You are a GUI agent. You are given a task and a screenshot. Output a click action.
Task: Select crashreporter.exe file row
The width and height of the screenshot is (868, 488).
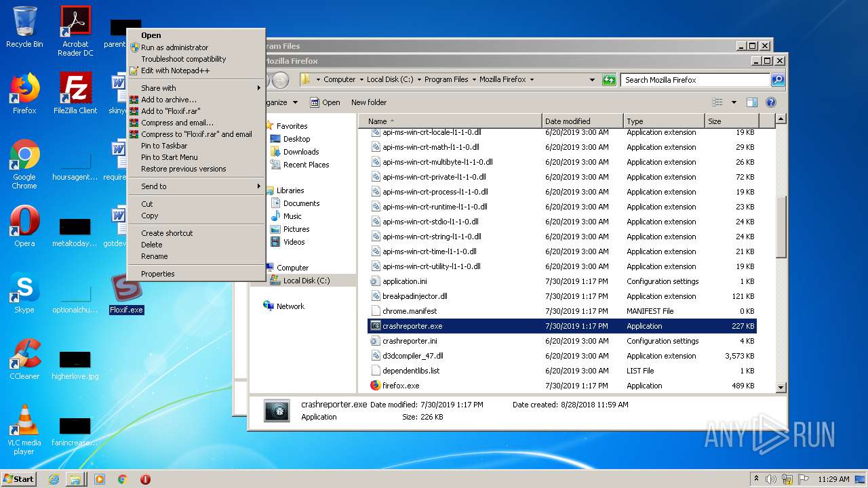click(x=561, y=326)
